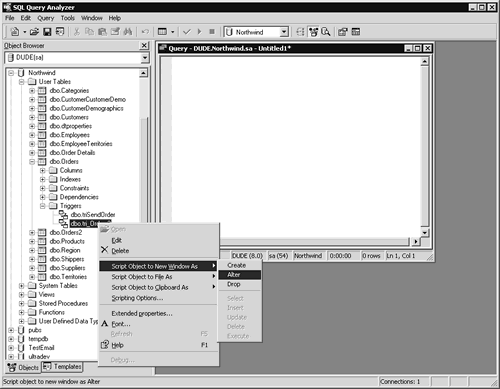Click the Execute Query play icon
Image resolution: width=500 pixels, height=389 pixels.
(x=199, y=32)
